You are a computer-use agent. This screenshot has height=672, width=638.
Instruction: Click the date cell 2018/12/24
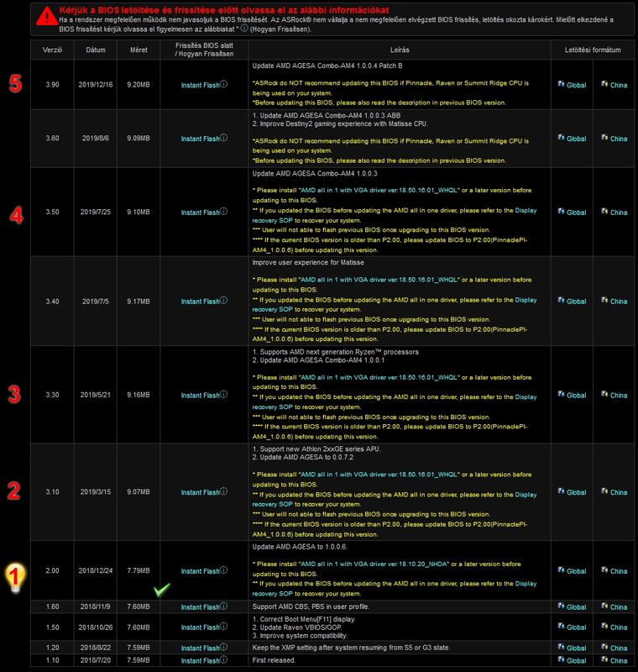(x=96, y=571)
